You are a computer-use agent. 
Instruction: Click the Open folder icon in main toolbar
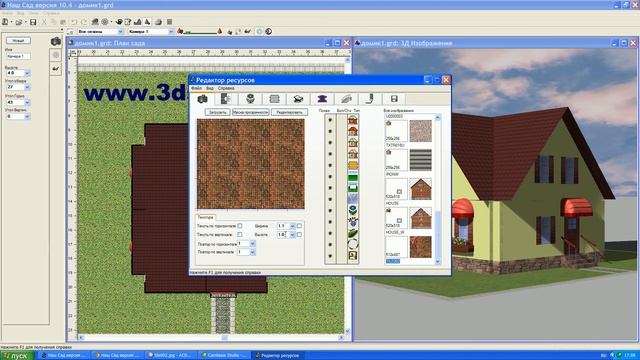pyautogui.click(x=19, y=22)
